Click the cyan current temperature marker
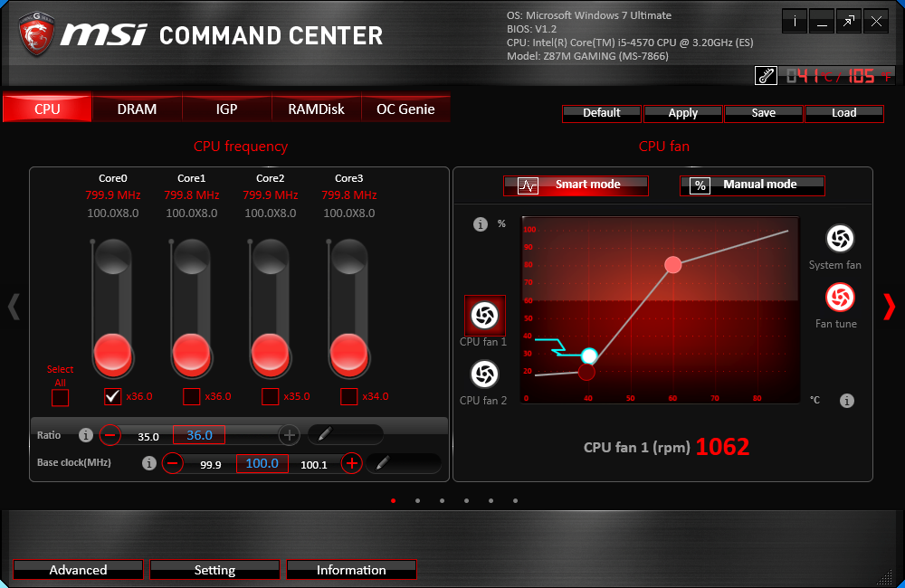Screen dimensions: 905x588 coord(589,356)
